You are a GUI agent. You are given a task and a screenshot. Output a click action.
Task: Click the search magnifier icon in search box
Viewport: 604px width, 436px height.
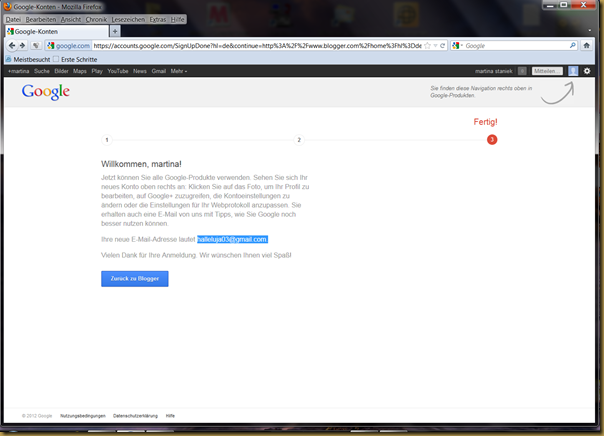572,45
